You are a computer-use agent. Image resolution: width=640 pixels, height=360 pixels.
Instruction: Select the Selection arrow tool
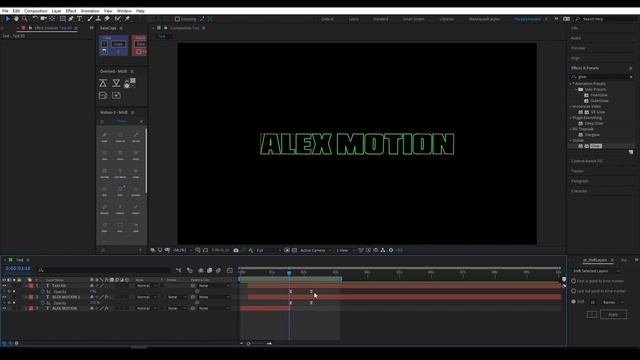[7, 19]
